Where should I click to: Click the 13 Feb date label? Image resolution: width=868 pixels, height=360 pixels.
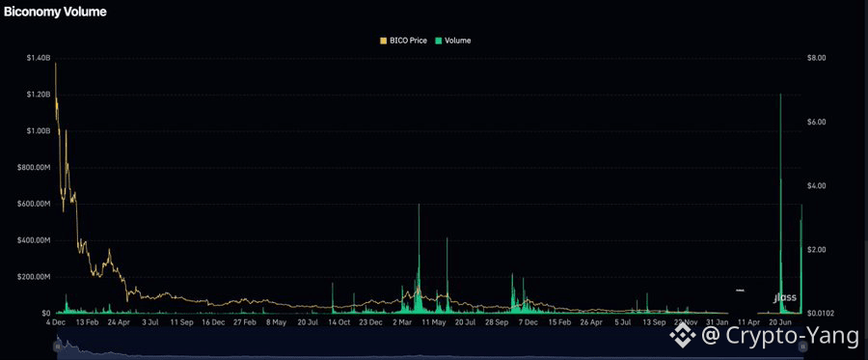[88, 321]
